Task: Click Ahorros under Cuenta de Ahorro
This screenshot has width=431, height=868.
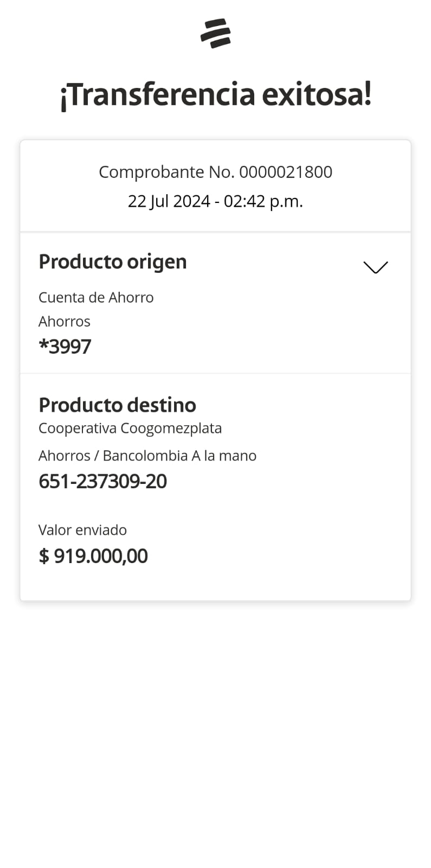Action: click(x=65, y=321)
